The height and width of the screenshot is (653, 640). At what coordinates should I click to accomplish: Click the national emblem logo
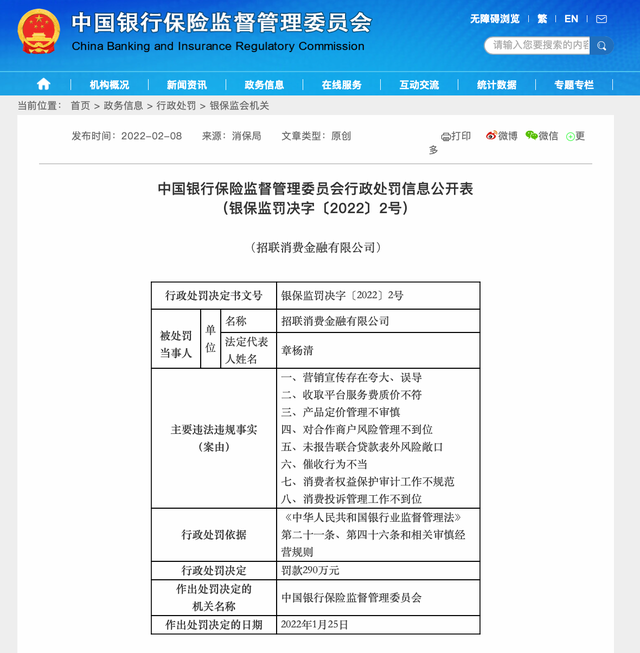39,31
